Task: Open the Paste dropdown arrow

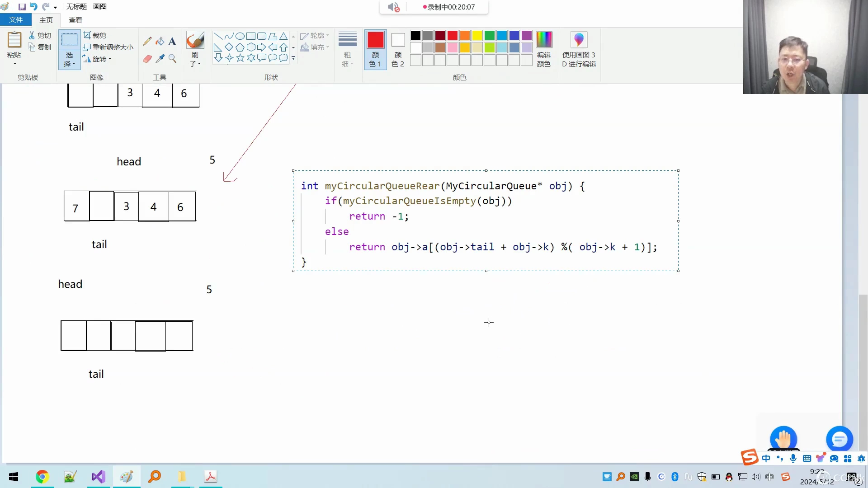Action: click(14, 64)
